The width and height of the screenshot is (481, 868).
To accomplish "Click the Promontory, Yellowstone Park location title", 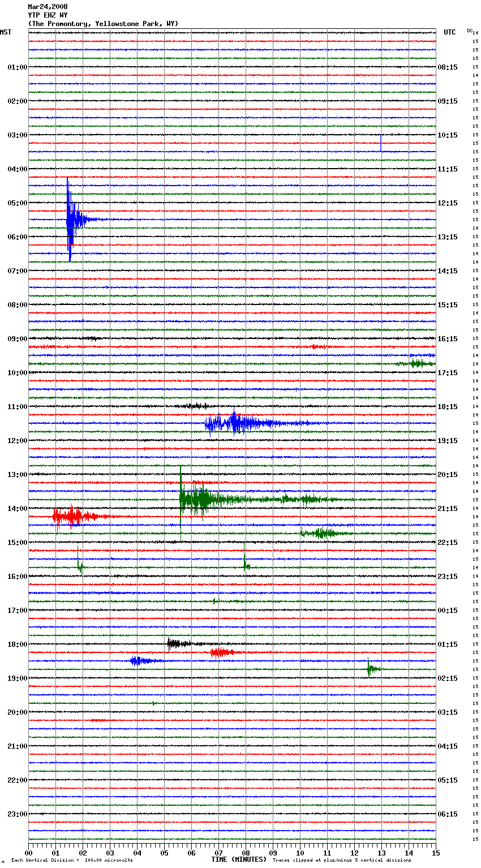I will [x=103, y=24].
